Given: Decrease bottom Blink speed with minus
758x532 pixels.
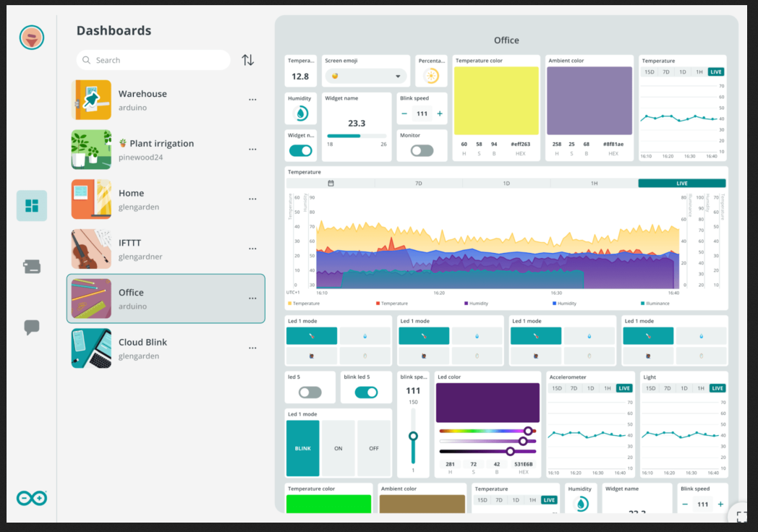Looking at the screenshot, I should [685, 504].
